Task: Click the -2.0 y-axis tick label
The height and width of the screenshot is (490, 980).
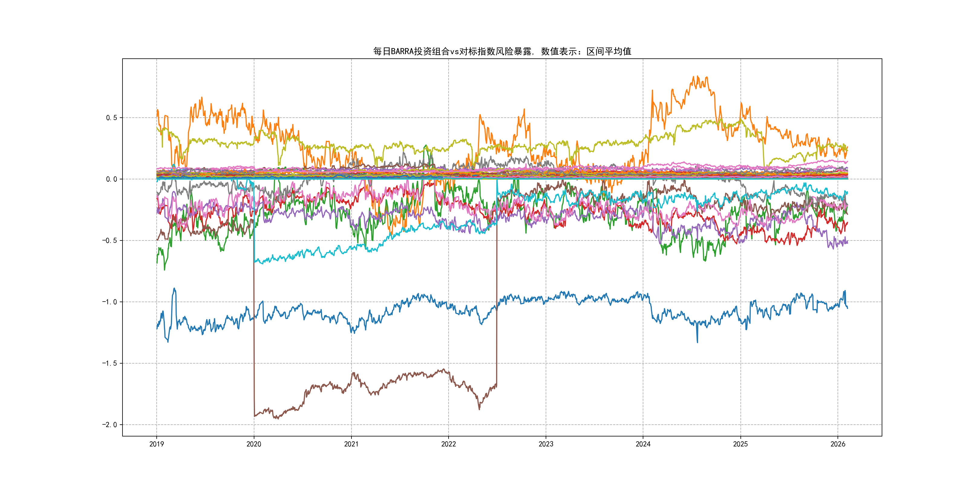Action: click(x=109, y=425)
